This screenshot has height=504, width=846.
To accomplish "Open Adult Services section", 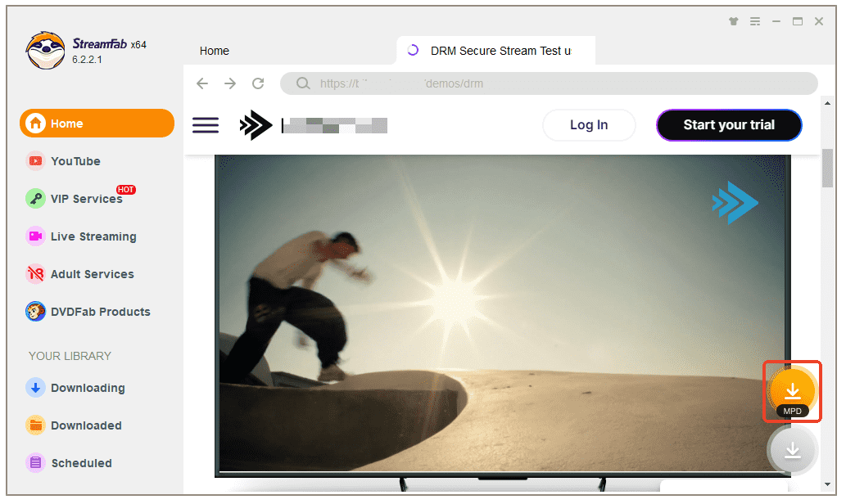I will coord(80,274).
